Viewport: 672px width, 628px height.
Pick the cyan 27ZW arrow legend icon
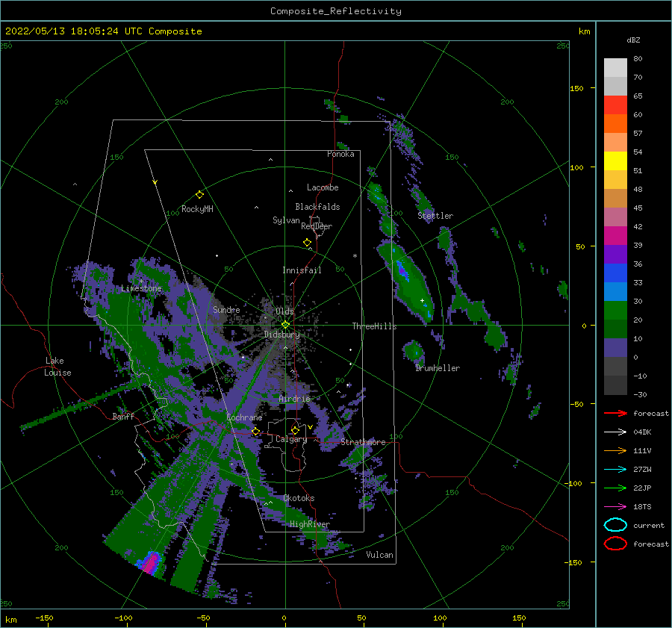[615, 470]
